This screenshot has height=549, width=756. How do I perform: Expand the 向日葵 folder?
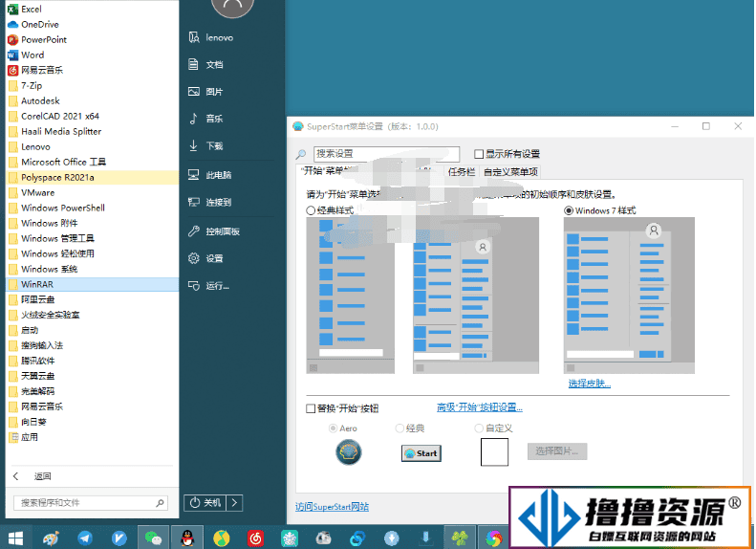coord(92,422)
